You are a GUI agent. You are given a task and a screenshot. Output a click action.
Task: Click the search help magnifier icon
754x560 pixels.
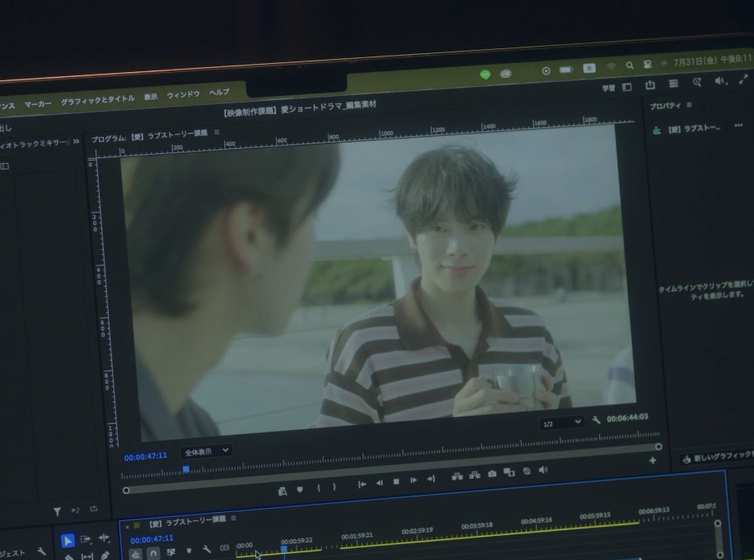tap(697, 82)
